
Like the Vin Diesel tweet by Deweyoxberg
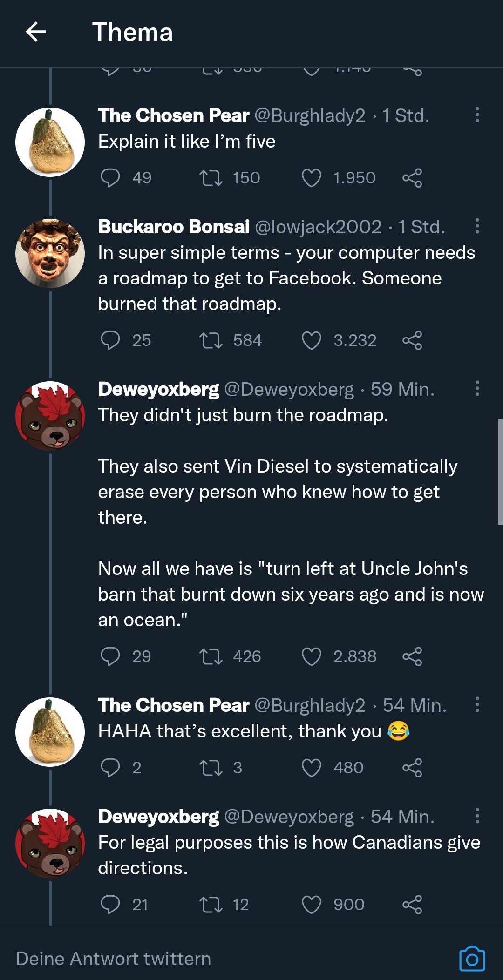point(312,656)
